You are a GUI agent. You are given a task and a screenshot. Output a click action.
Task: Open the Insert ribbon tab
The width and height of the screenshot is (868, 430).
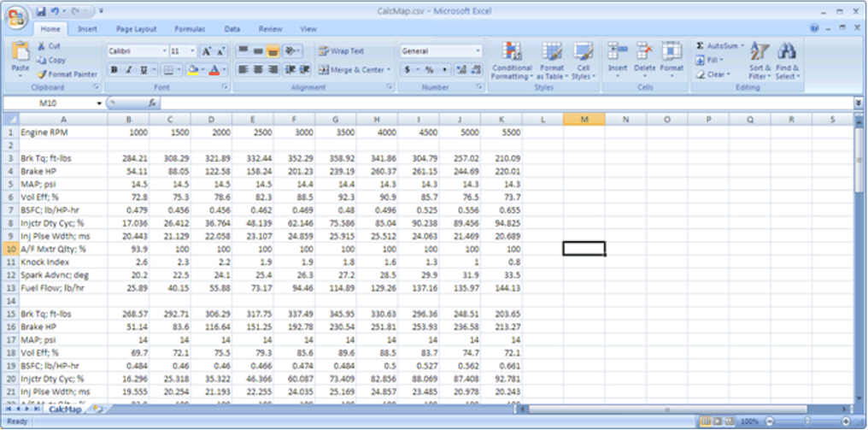point(87,29)
